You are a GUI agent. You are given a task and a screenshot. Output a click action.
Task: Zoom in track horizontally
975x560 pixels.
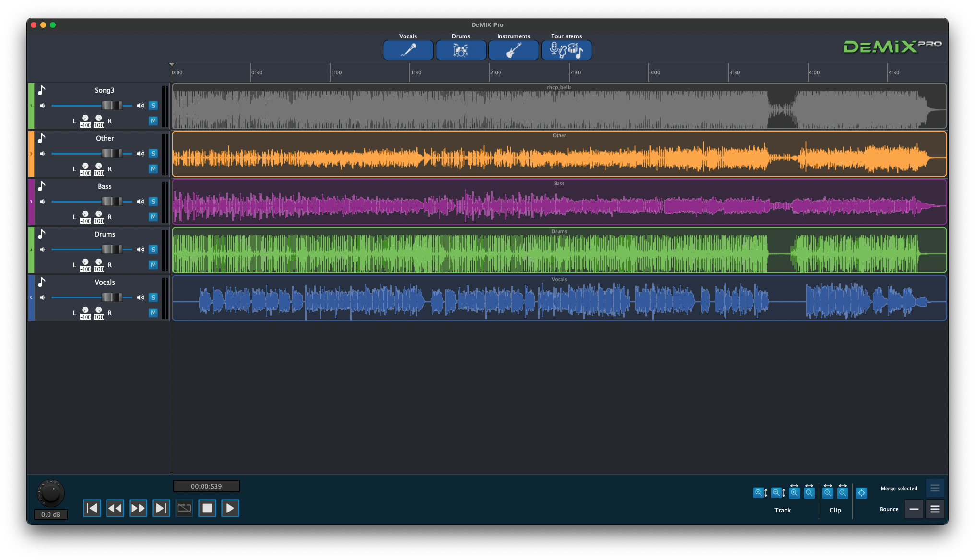(795, 491)
